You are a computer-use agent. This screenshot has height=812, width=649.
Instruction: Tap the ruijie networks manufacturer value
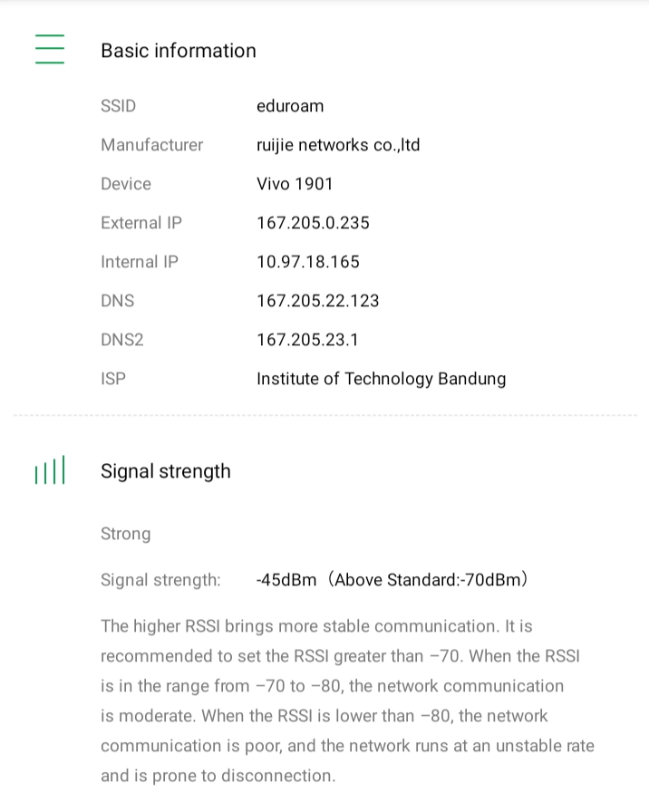click(x=338, y=145)
